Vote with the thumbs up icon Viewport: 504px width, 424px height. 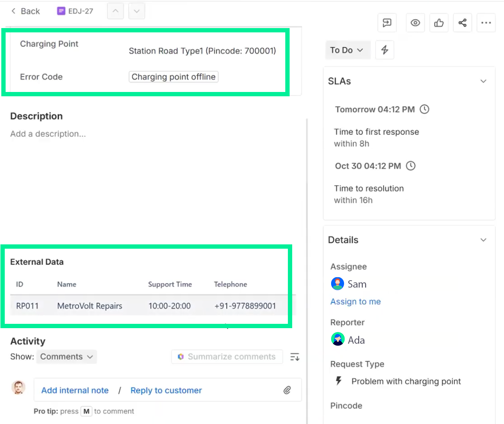[439, 22]
